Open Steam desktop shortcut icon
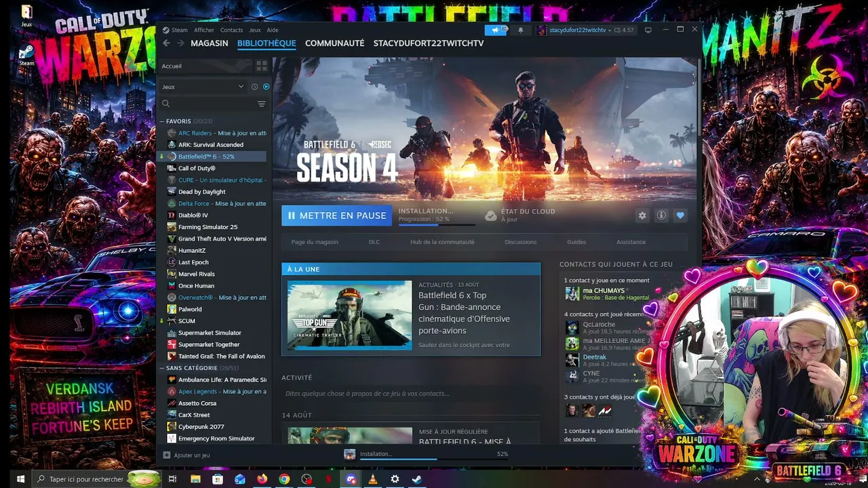 pos(26,54)
